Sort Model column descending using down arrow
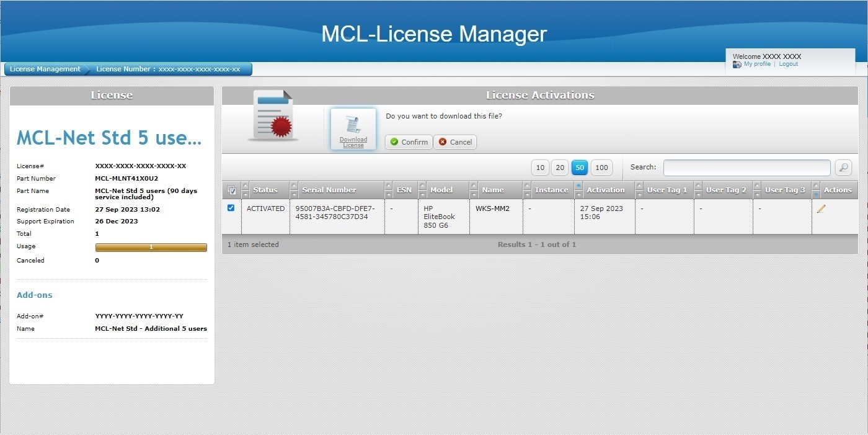 (422, 194)
